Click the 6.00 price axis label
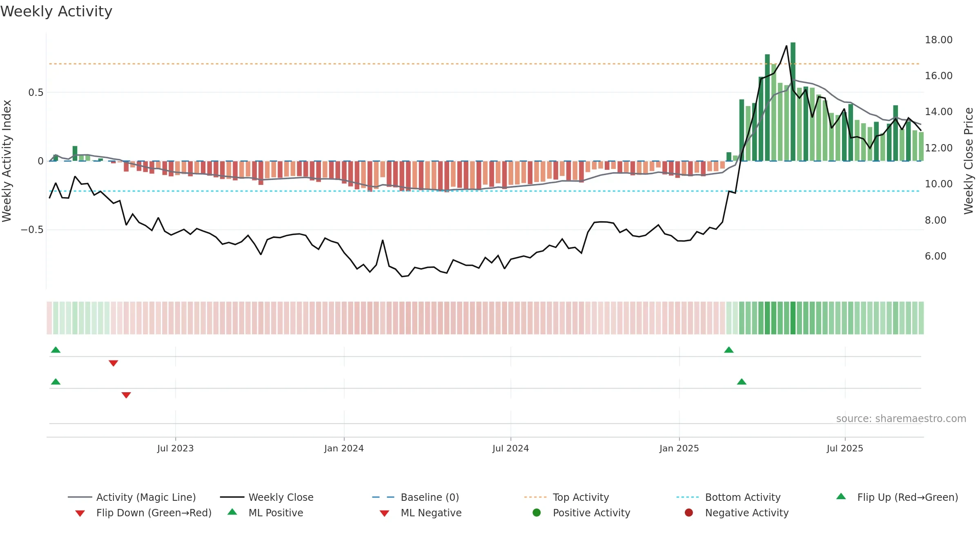Screen dimensions: 980x551 tap(935, 256)
